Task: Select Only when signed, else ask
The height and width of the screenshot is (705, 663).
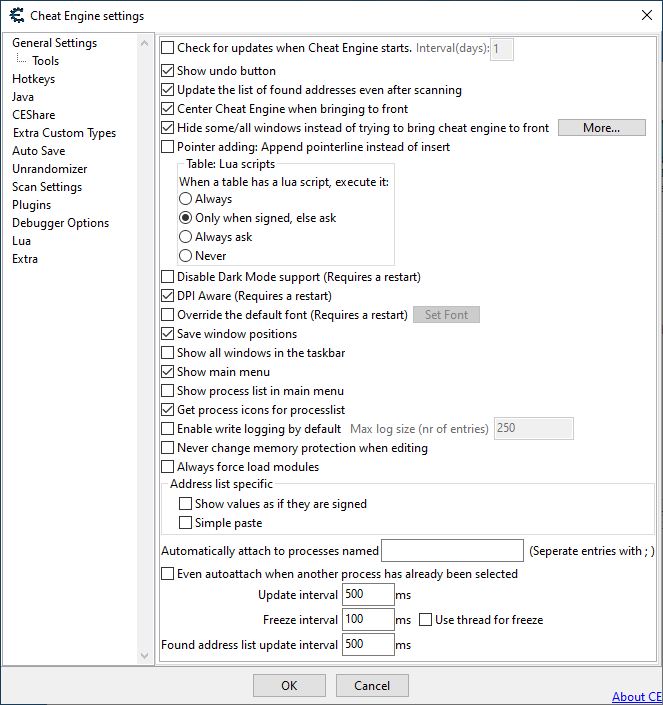Action: coord(185,218)
